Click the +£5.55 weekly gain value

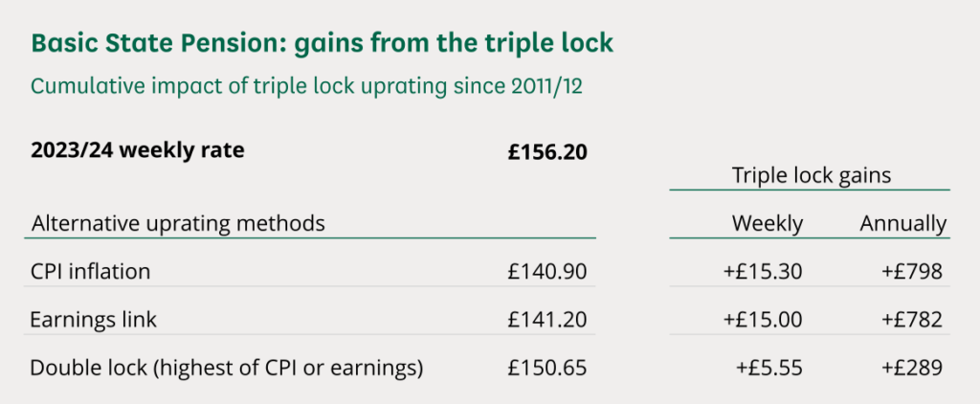768,368
